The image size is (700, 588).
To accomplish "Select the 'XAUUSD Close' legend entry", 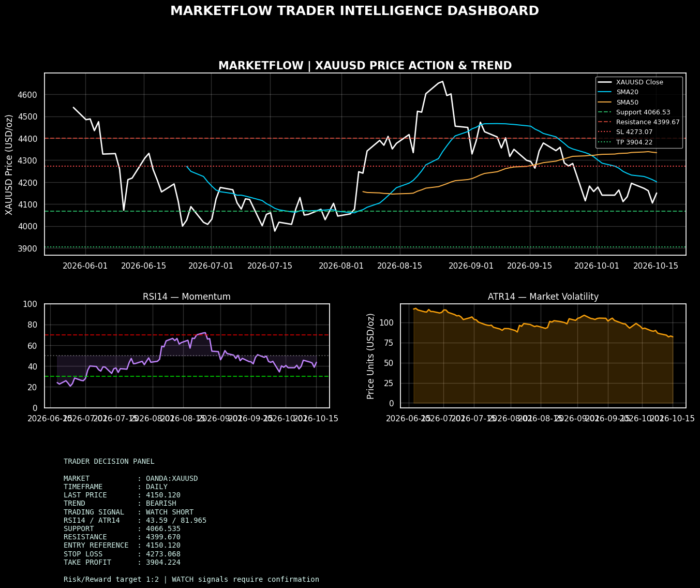I will tap(639, 82).
